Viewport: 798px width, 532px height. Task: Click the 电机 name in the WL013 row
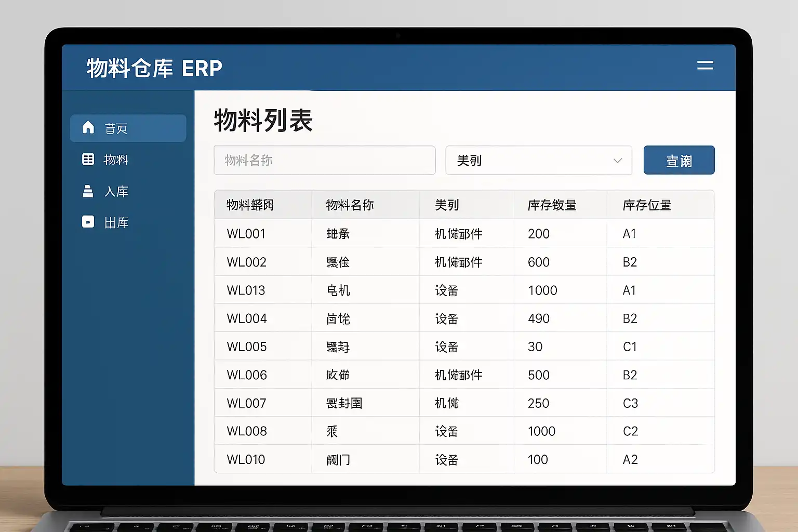coord(338,290)
